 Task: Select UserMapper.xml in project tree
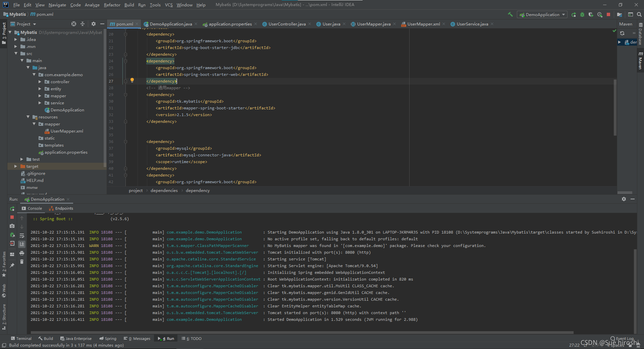coord(67,131)
